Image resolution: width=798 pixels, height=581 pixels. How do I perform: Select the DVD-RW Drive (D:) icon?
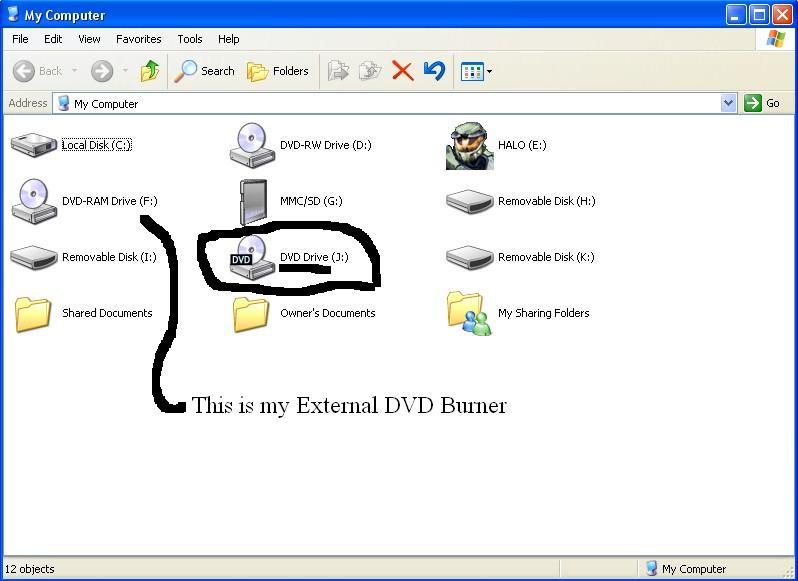click(252, 145)
